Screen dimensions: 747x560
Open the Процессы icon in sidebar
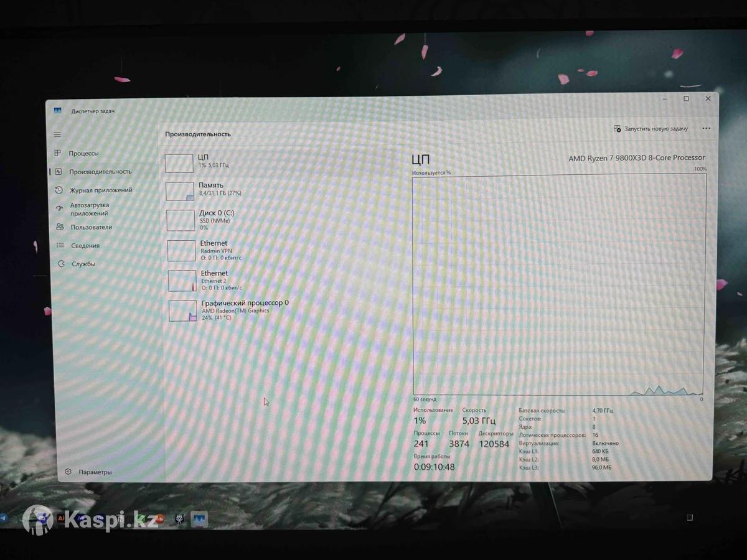[58, 153]
